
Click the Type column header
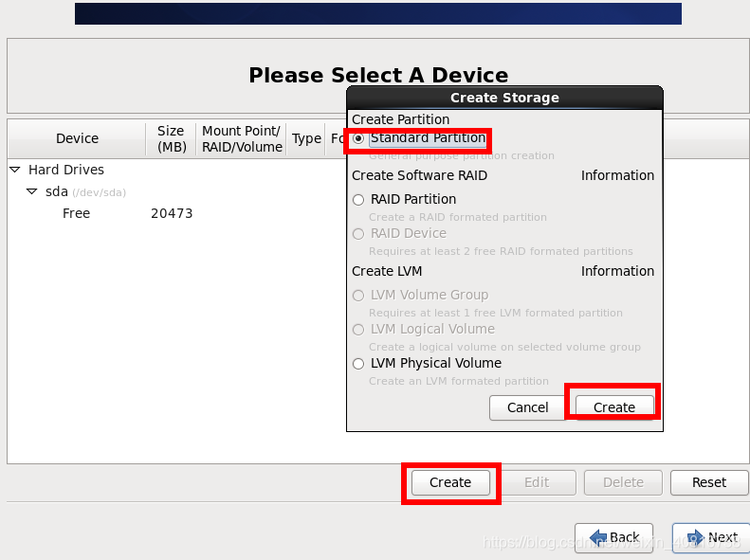(306, 138)
